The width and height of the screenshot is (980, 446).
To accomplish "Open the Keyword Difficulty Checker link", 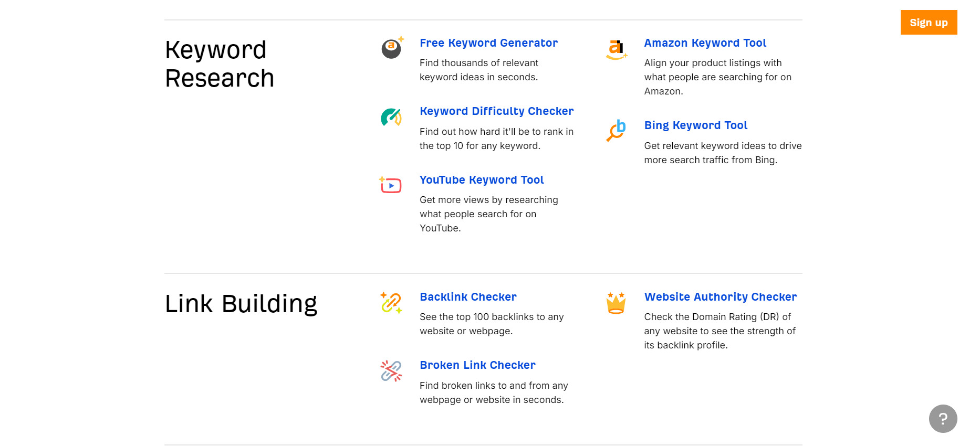I will tap(496, 111).
